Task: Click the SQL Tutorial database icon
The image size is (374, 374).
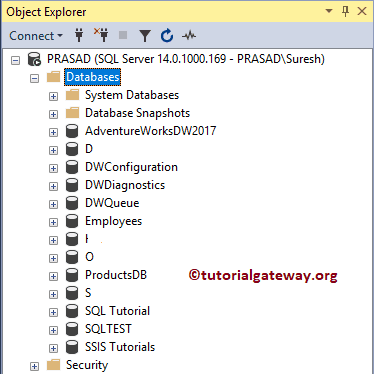Action: pos(72,311)
